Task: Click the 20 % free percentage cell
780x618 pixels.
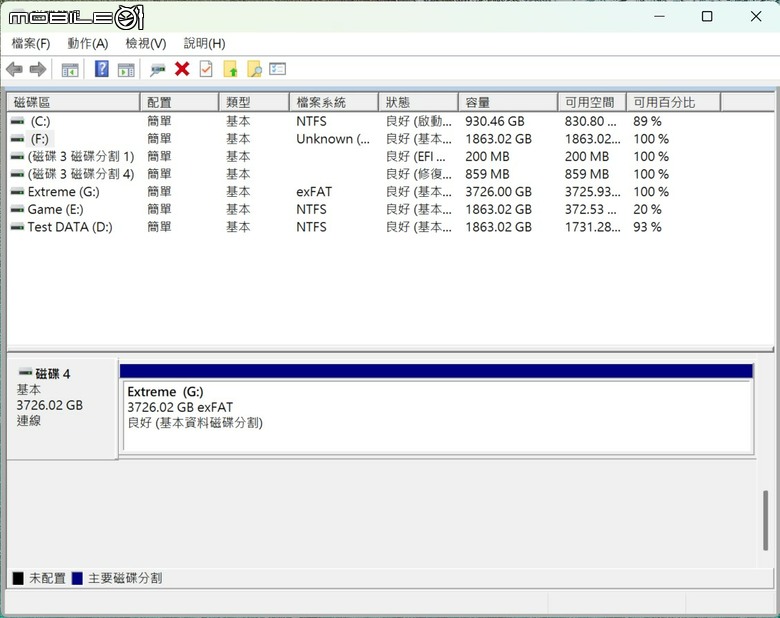Action: click(647, 209)
